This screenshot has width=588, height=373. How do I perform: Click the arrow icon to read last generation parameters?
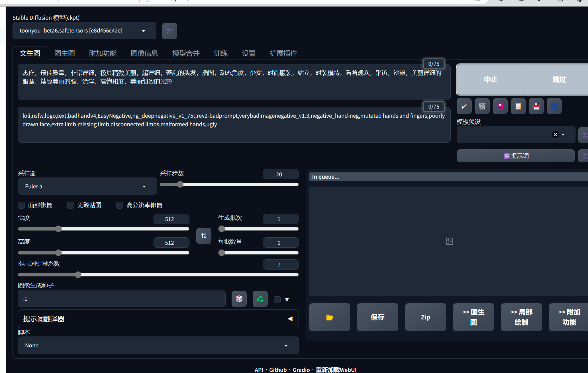pyautogui.click(x=464, y=106)
